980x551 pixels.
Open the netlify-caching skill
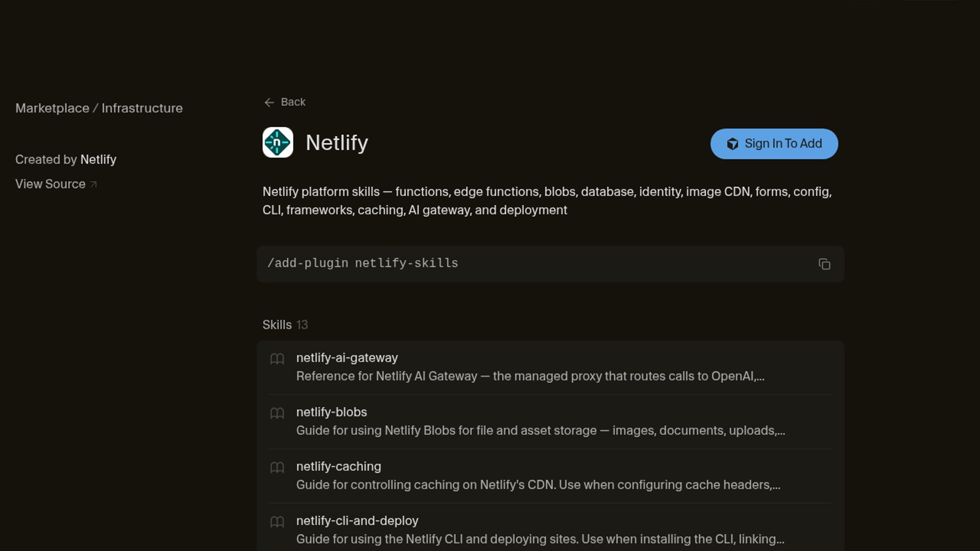coord(550,476)
